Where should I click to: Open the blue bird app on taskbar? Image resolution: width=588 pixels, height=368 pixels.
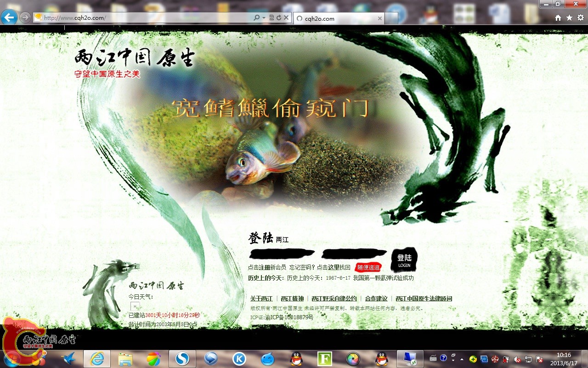69,358
